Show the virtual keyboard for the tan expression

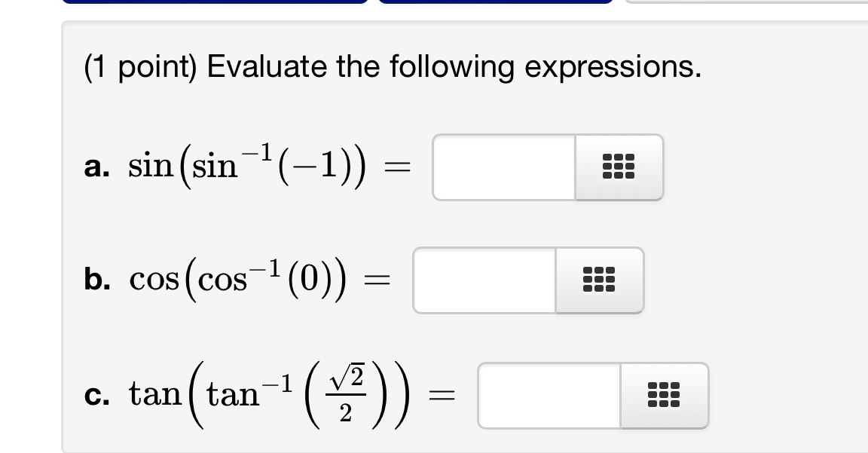point(665,395)
